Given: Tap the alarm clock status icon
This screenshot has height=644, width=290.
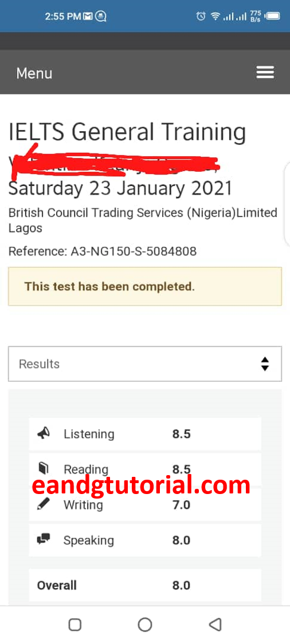Looking at the screenshot, I should tap(201, 16).
